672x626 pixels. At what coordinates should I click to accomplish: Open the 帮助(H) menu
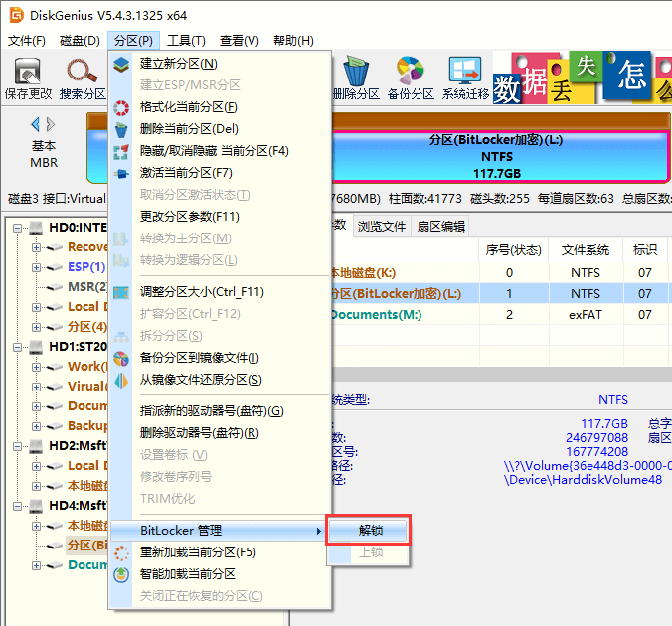293,41
